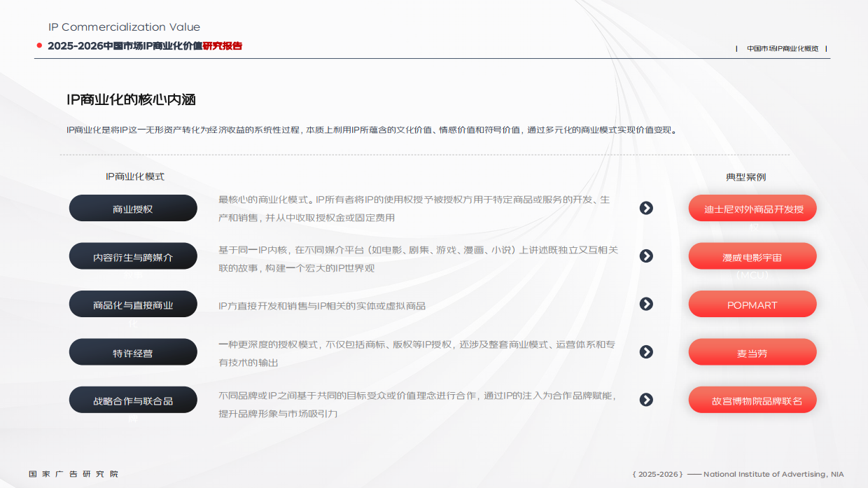
Task: Click the 麦当劳 case card
Action: 752,351
